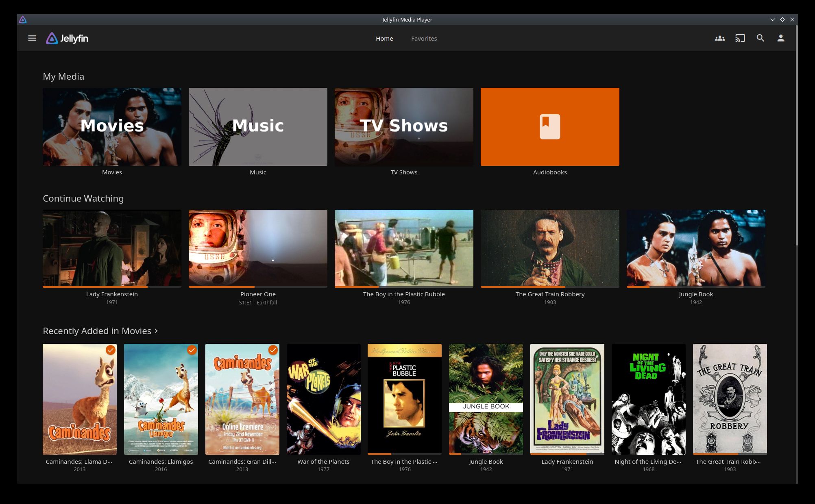Screen dimensions: 815x504
Task: Open the cast to device icon
Action: [740, 38]
